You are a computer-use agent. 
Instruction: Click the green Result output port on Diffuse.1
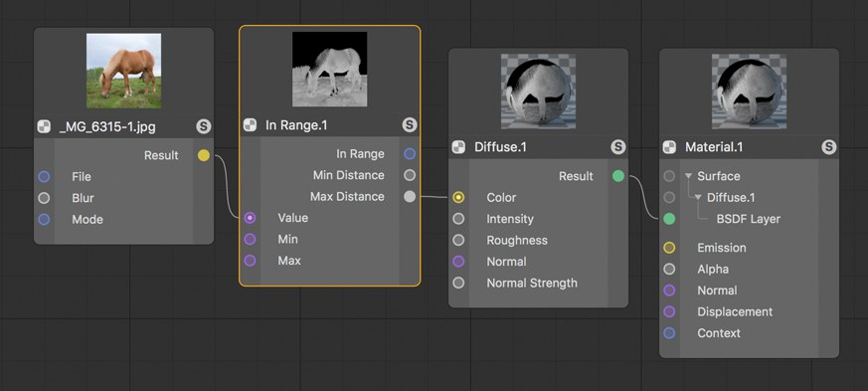pyautogui.click(x=618, y=176)
